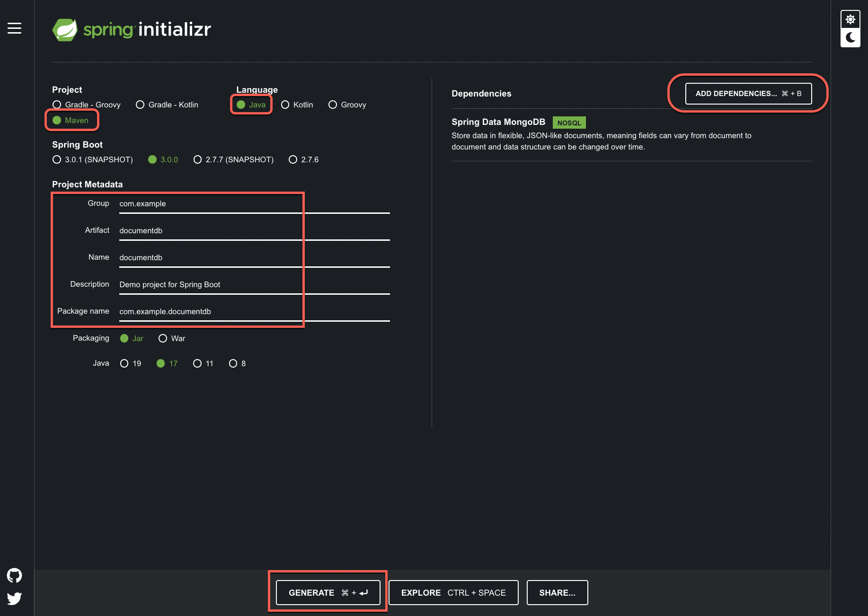This screenshot has width=868, height=616.
Task: Open the Twitter icon link
Action: pyautogui.click(x=14, y=598)
